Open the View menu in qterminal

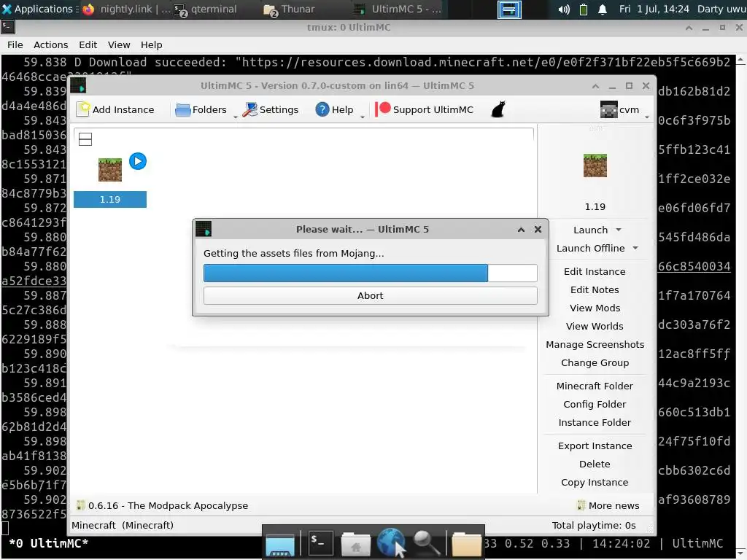point(119,44)
